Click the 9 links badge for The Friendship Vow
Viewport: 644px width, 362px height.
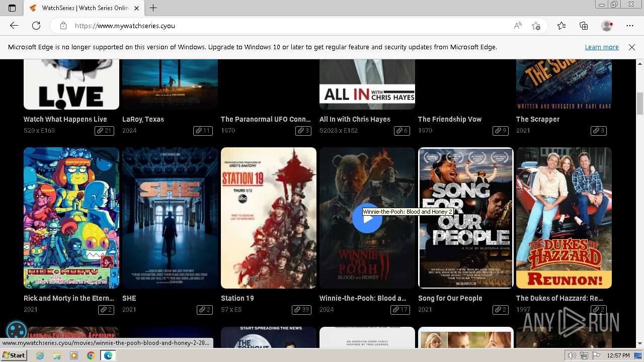[x=501, y=131]
